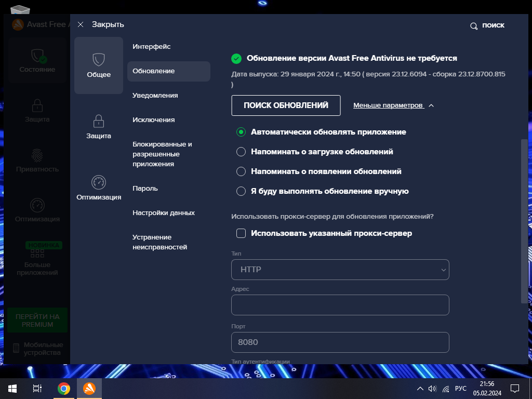The height and width of the screenshot is (399, 532).
Task: Select Я буду выполнять обновление вручную radio
Action: pyautogui.click(x=241, y=191)
